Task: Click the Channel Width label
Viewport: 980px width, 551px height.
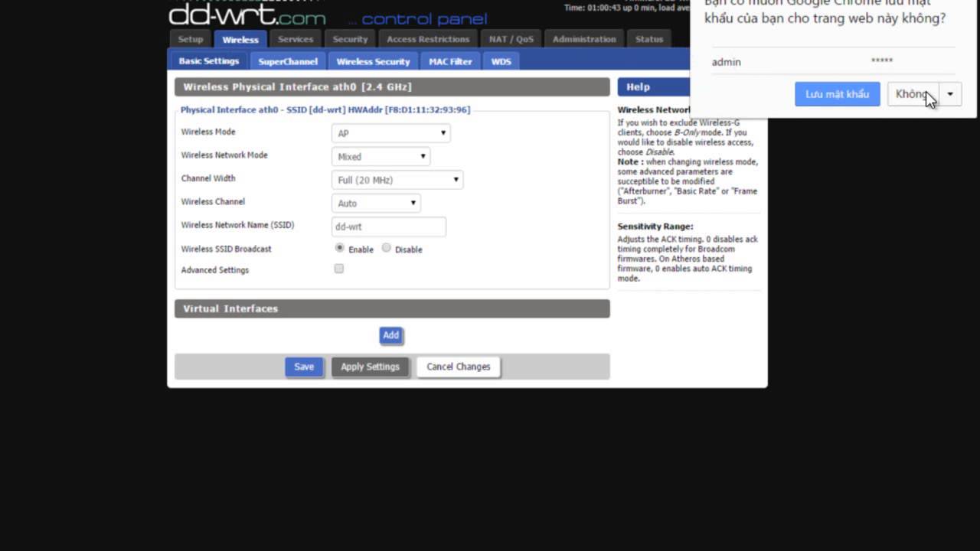Action: pyautogui.click(x=208, y=178)
